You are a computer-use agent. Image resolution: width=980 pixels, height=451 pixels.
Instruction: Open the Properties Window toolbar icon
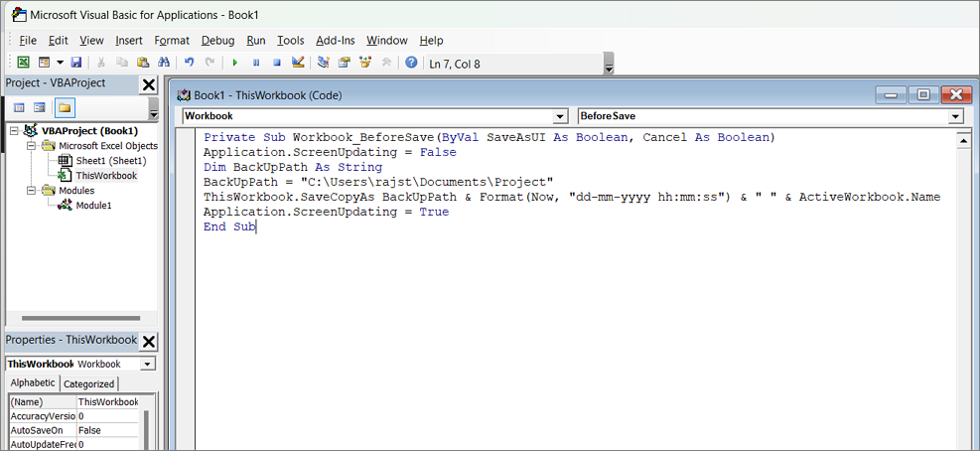[344, 63]
